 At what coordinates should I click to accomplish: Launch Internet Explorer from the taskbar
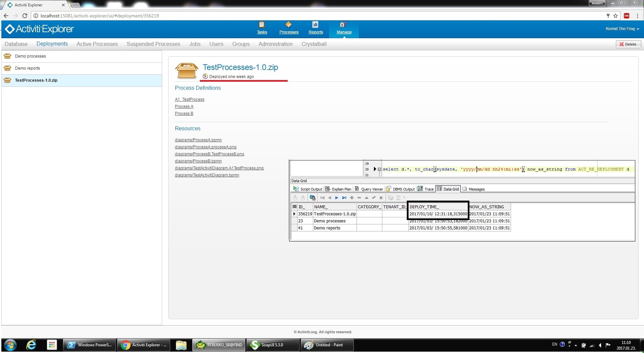click(x=31, y=345)
